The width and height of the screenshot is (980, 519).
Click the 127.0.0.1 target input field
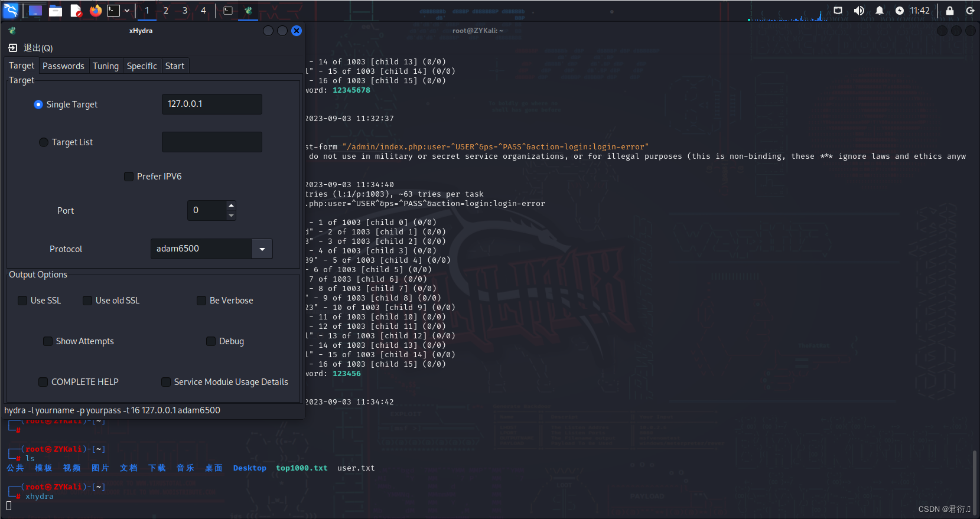[212, 104]
